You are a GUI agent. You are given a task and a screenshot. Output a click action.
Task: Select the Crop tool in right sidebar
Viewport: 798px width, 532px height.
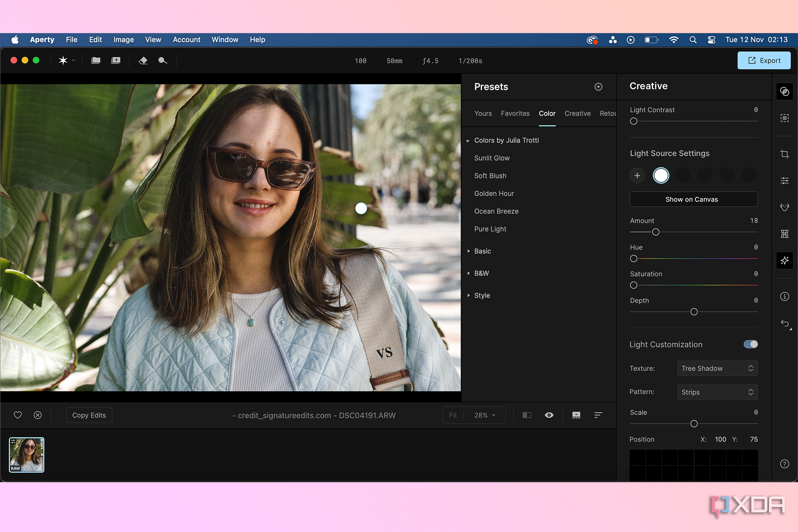click(785, 154)
